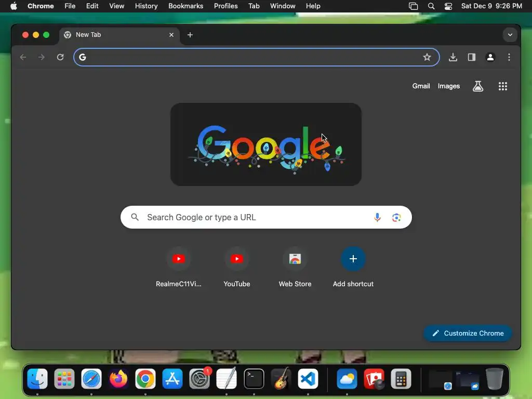Open the Images link
This screenshot has height=399, width=532.
pos(448,86)
